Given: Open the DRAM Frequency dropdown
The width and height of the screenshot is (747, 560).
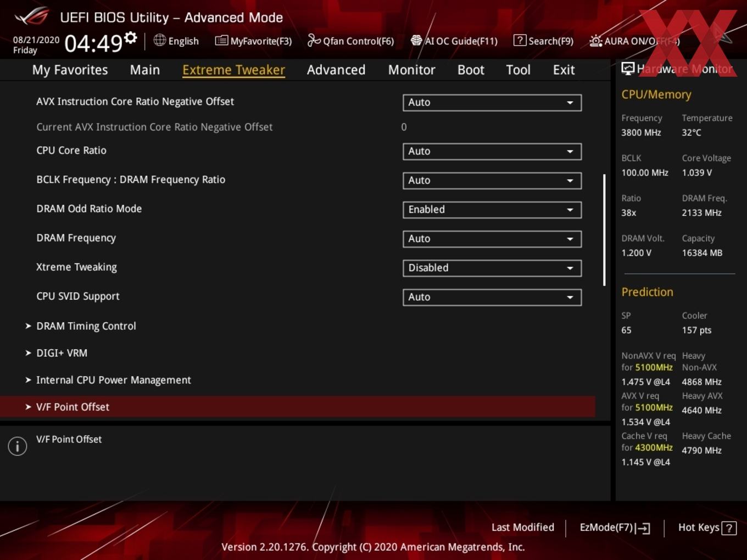Looking at the screenshot, I should [x=492, y=239].
